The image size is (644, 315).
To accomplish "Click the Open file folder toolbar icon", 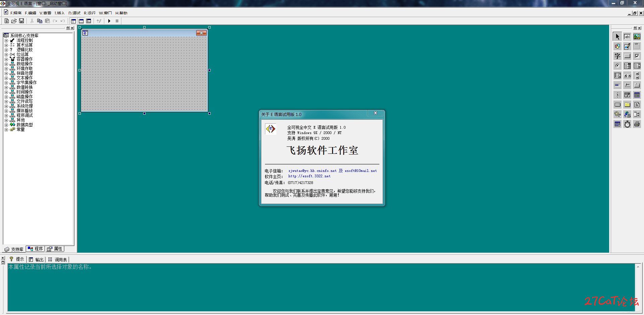I will [x=14, y=21].
